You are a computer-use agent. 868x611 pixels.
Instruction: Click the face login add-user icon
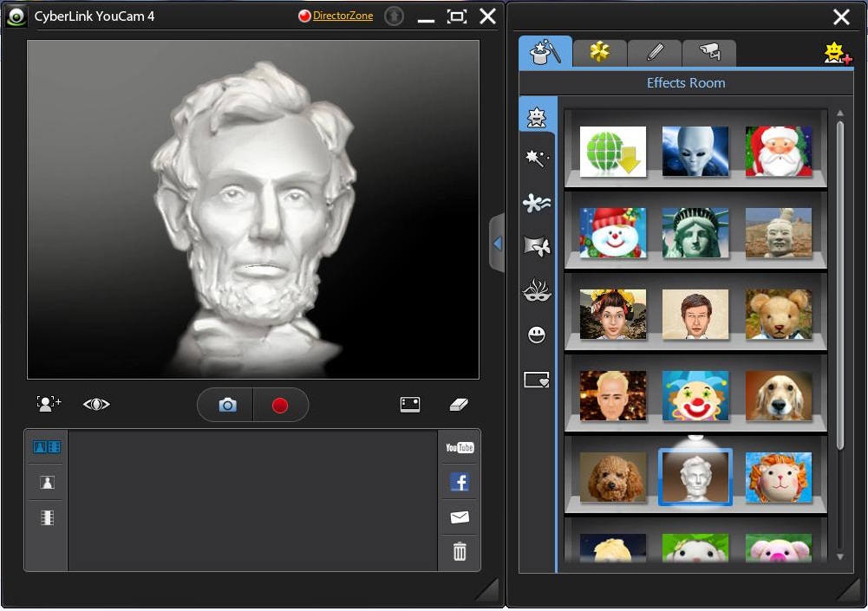click(49, 404)
